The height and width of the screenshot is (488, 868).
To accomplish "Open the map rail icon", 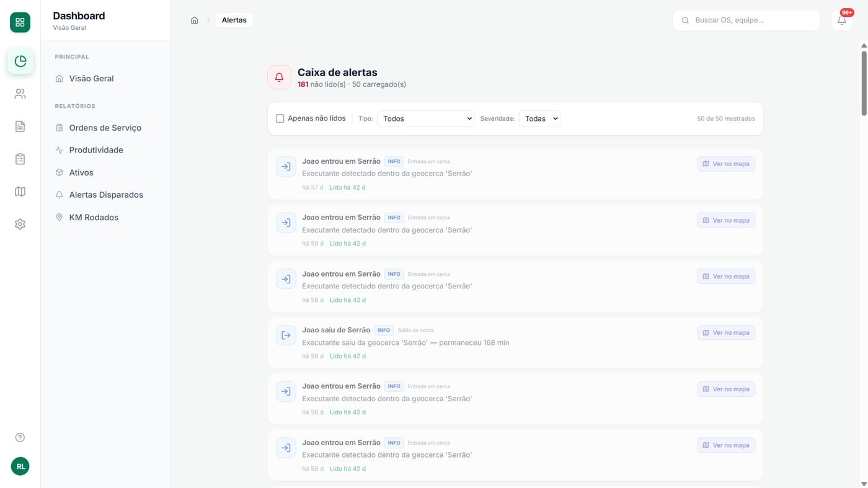I will click(x=20, y=192).
